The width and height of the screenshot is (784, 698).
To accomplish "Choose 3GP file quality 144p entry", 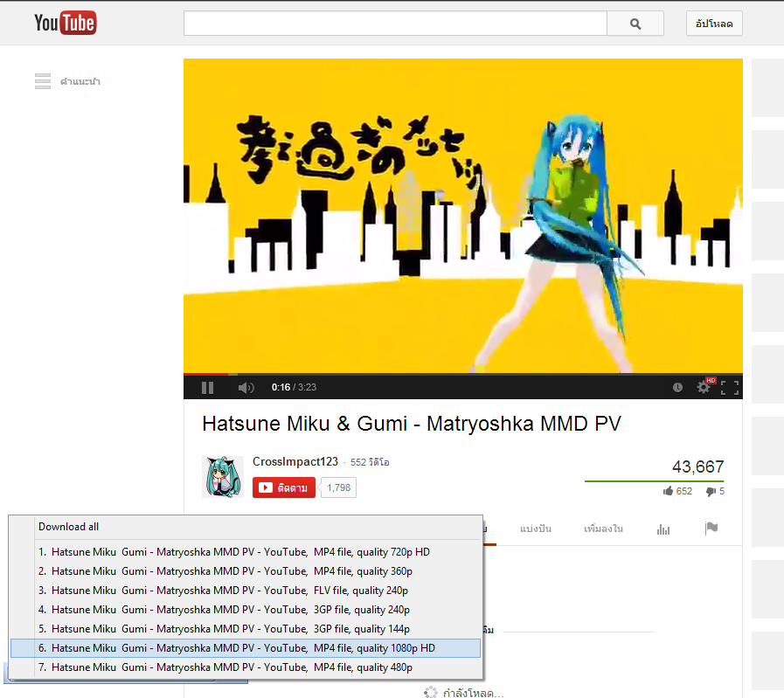I will tap(246, 629).
